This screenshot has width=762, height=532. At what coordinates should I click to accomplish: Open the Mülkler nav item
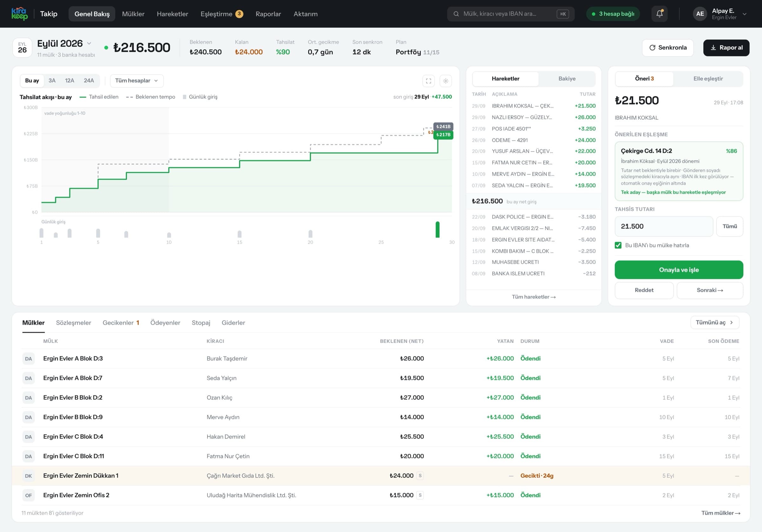(133, 14)
